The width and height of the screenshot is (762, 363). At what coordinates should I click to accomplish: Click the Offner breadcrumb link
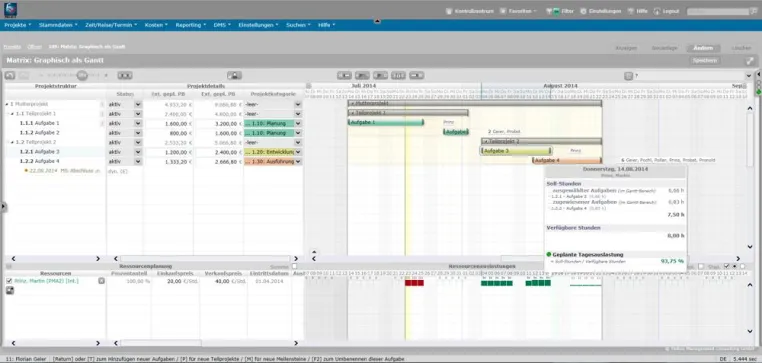[34, 47]
